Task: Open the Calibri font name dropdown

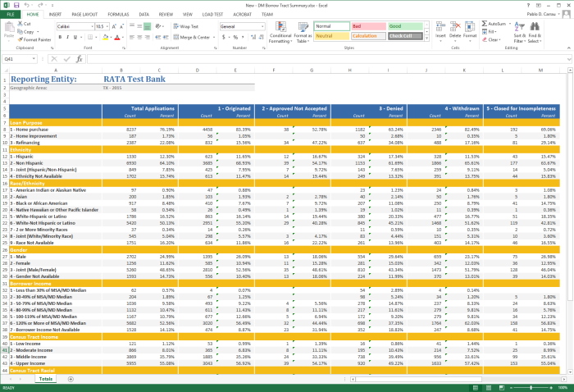Action: pyautogui.click(x=92, y=26)
